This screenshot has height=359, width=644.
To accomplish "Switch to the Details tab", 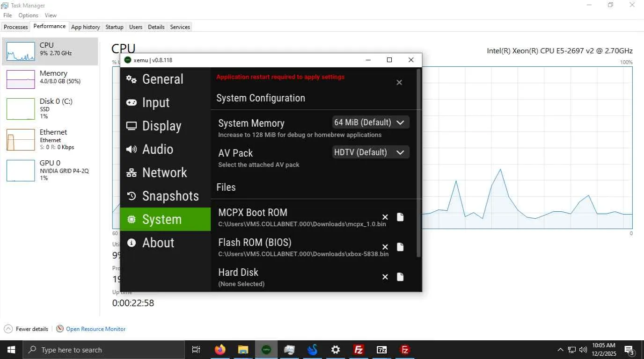I will click(156, 27).
